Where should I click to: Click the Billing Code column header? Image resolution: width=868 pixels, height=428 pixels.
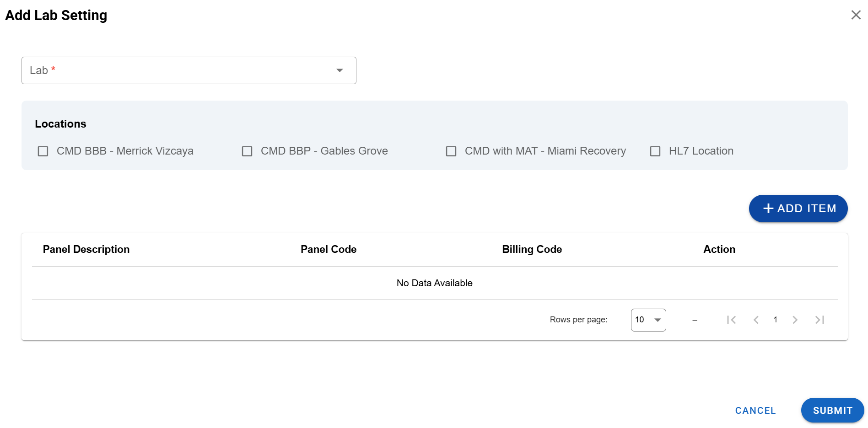(x=531, y=249)
